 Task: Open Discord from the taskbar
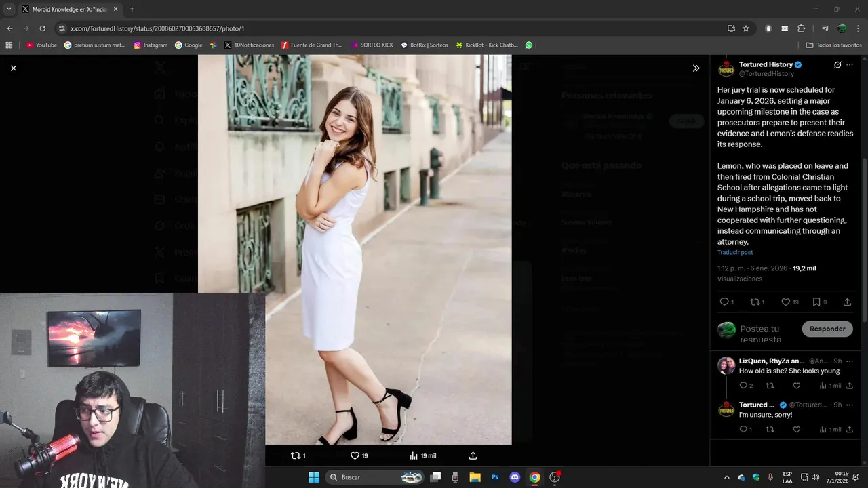pos(515,477)
